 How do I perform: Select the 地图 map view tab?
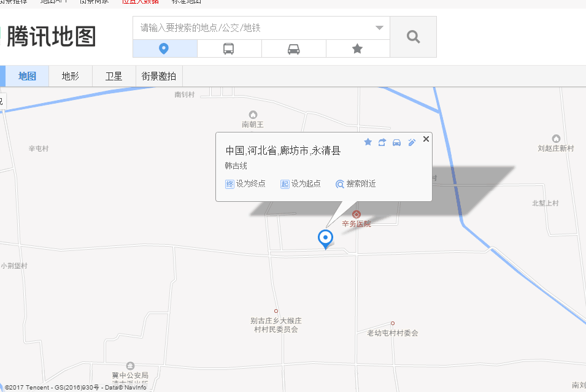(x=27, y=77)
